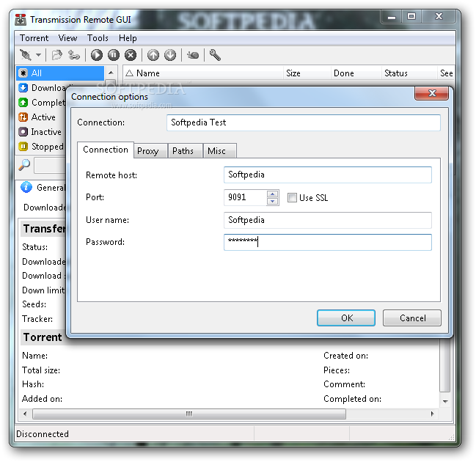Close the Connection options dialog

tap(431, 93)
